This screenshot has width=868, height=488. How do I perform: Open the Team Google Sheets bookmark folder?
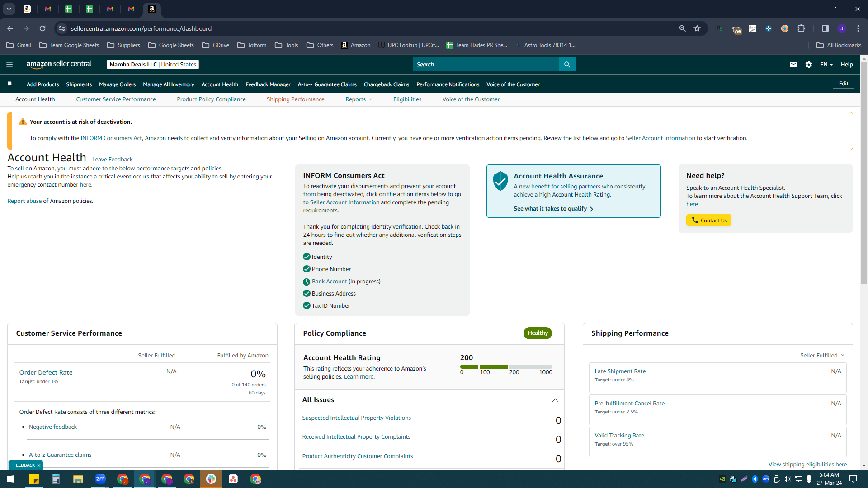pos(69,45)
